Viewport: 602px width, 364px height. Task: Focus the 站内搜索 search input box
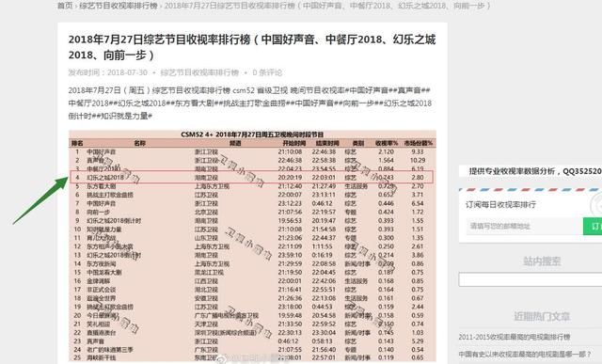click(x=531, y=279)
